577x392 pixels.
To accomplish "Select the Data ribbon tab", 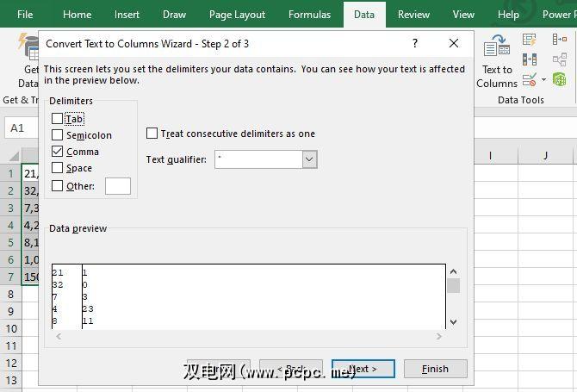I will coord(364,15).
